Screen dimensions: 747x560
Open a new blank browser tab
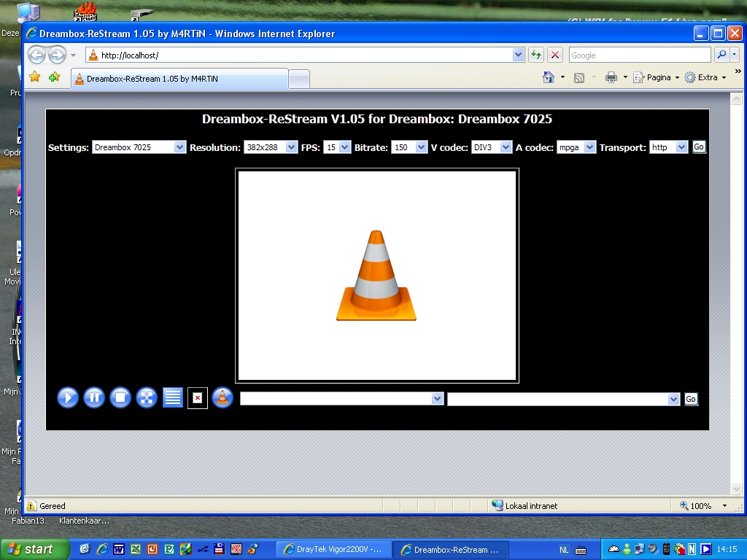(299, 79)
